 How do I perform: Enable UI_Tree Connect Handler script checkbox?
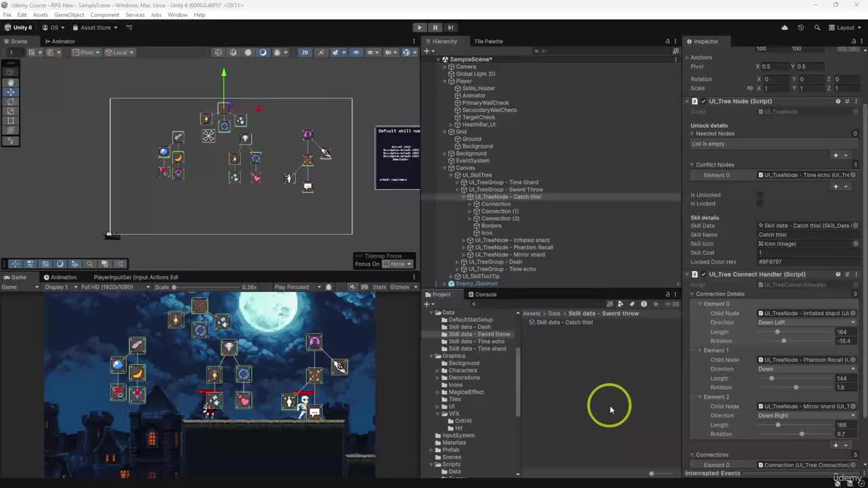[703, 274]
